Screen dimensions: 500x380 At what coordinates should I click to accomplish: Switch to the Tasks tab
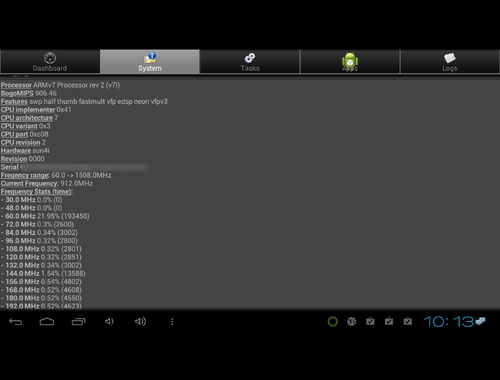click(250, 61)
